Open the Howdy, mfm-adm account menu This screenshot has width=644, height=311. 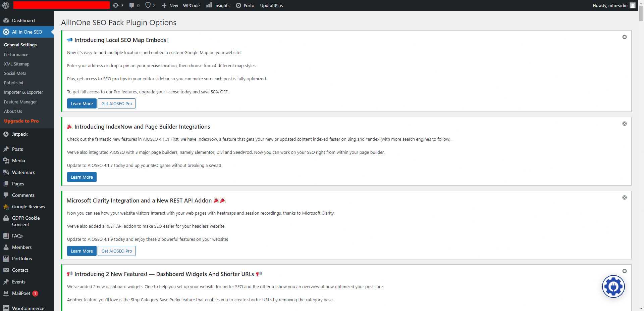click(x=614, y=5)
